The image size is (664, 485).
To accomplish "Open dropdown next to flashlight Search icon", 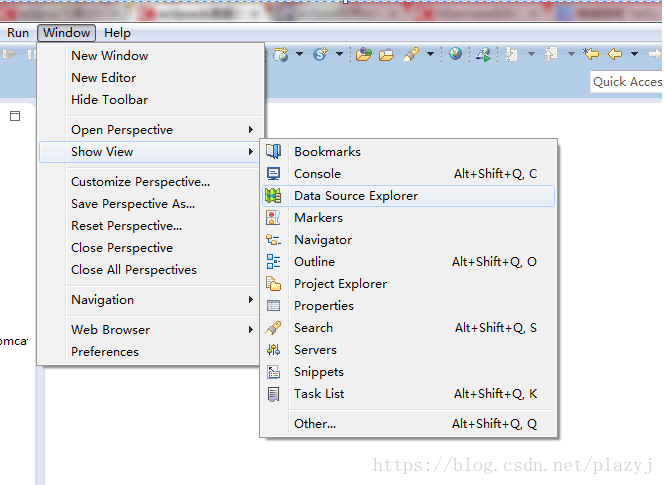I will (430, 54).
